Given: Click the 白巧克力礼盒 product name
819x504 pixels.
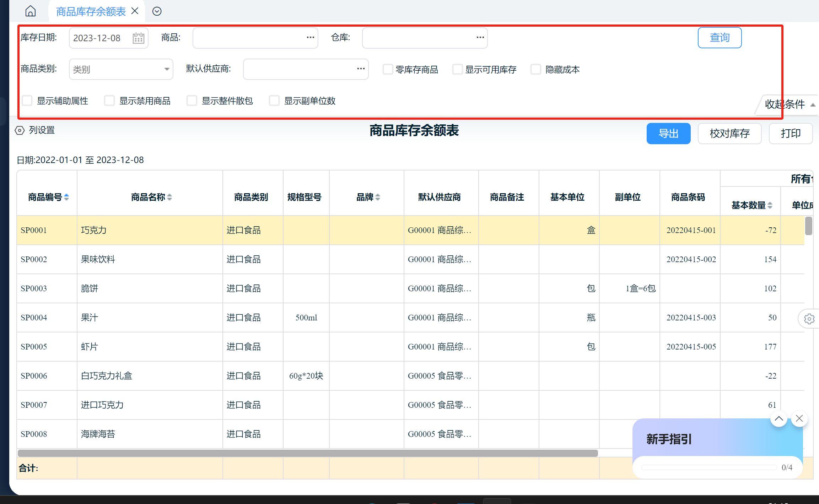Looking at the screenshot, I should tap(107, 376).
